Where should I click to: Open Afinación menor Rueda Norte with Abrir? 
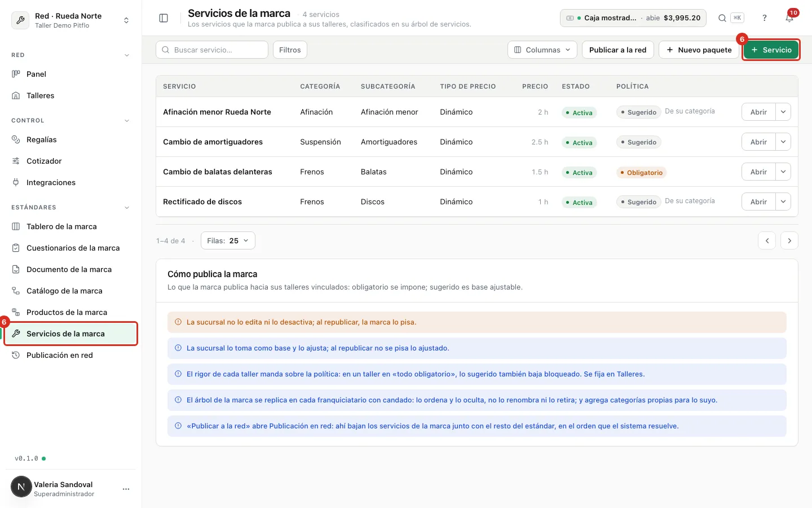pyautogui.click(x=758, y=112)
